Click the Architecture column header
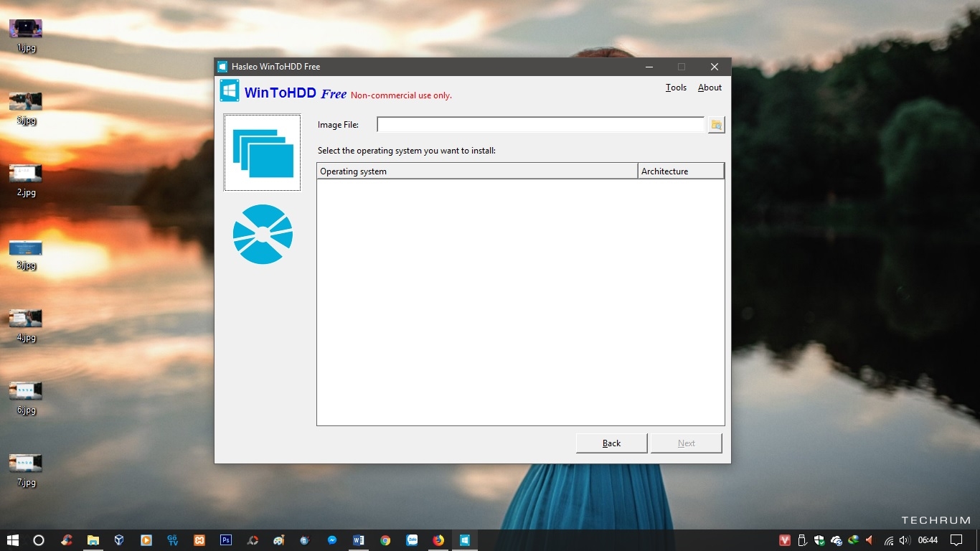 pyautogui.click(x=681, y=171)
